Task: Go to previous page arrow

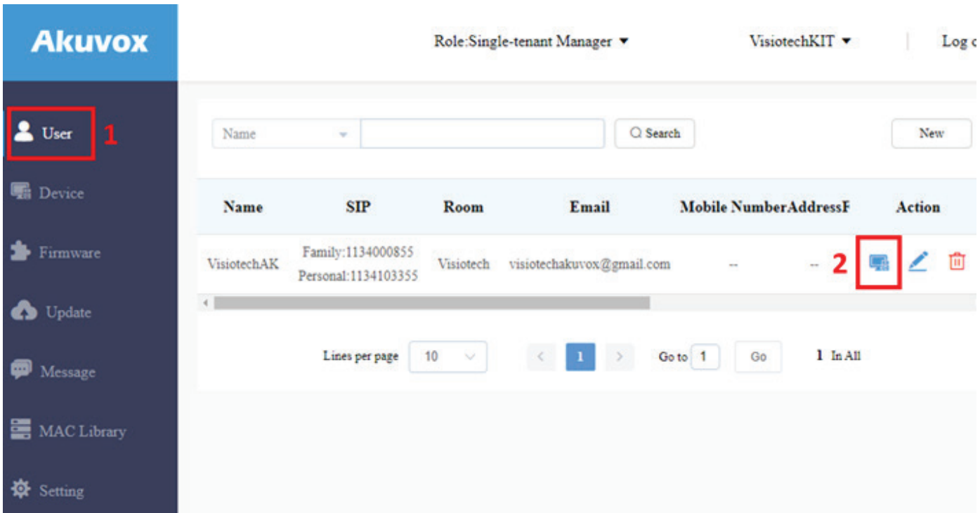Action: pos(541,356)
